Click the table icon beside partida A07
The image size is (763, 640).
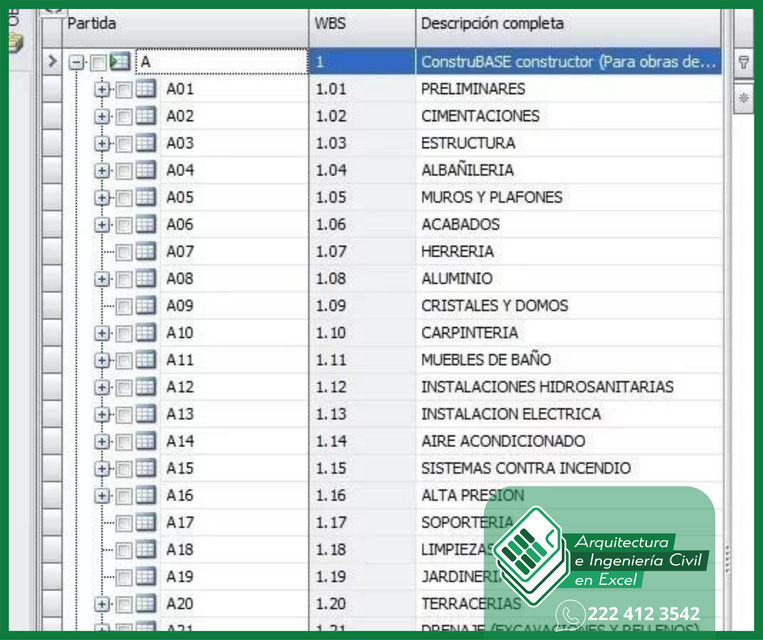point(145,252)
